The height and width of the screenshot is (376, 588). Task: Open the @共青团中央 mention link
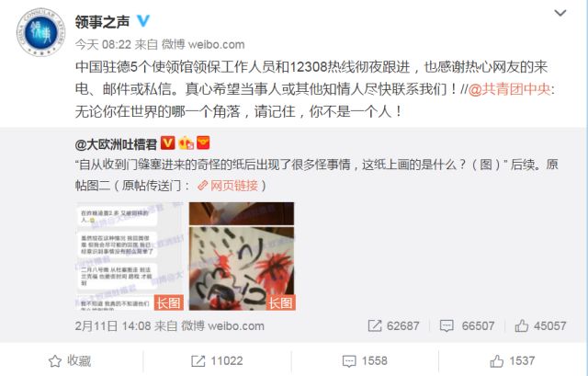point(510,89)
